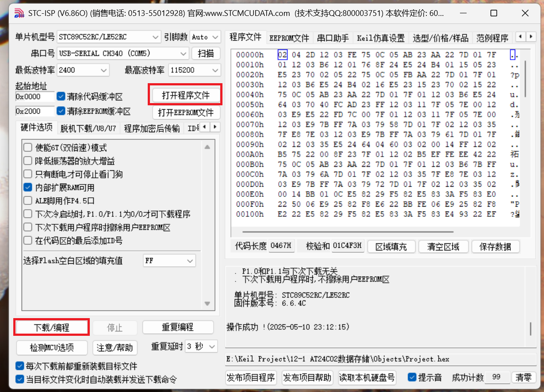Select 硬件选项 tab
Image resolution: width=544 pixels, height=392 pixels.
point(37,127)
